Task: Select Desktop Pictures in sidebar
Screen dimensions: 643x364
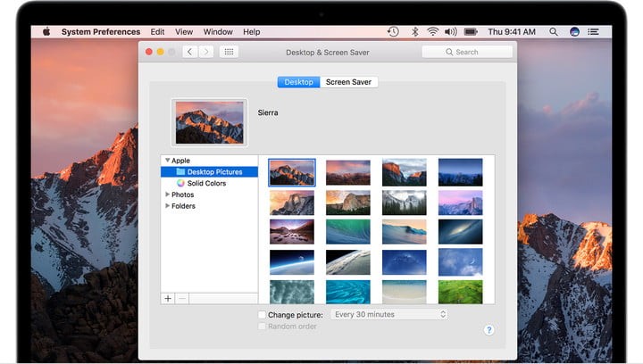Action: (210, 171)
